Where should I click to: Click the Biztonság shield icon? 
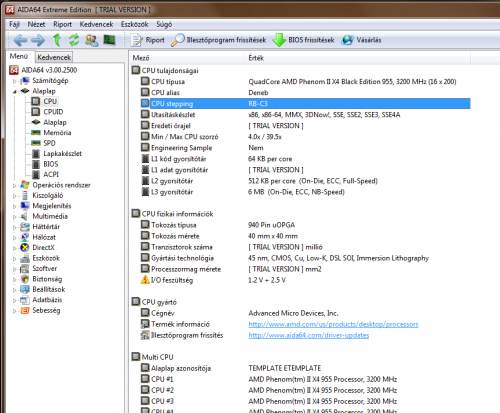[x=25, y=279]
